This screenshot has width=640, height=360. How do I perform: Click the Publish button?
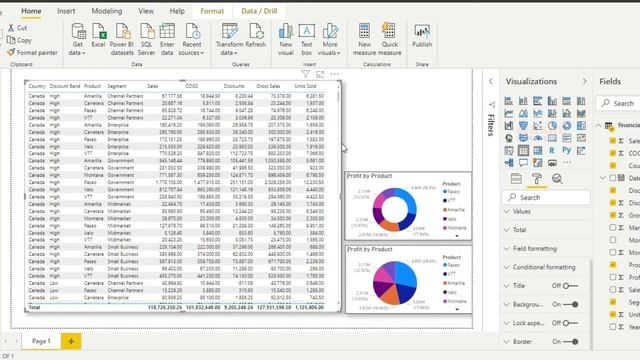[422, 36]
